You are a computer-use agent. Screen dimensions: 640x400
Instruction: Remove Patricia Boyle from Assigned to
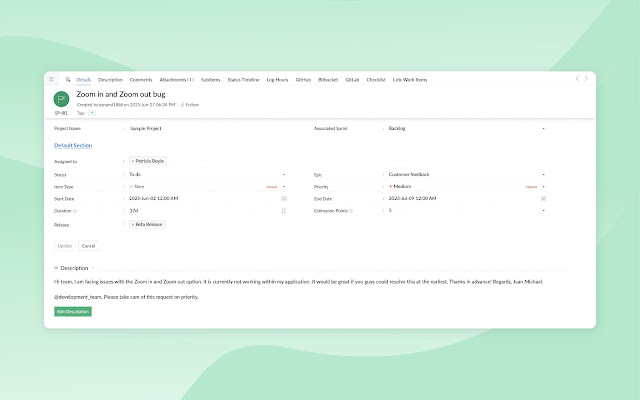click(x=133, y=161)
